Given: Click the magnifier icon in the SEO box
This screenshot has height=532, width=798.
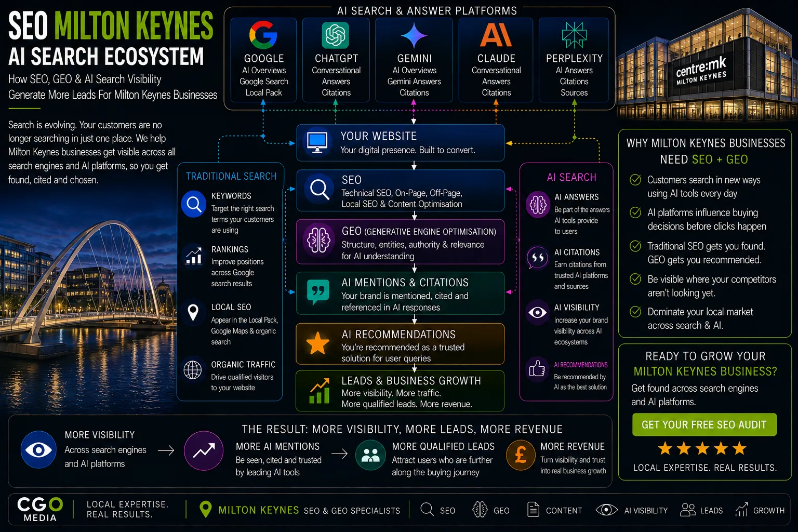Looking at the screenshot, I should pyautogui.click(x=318, y=190).
